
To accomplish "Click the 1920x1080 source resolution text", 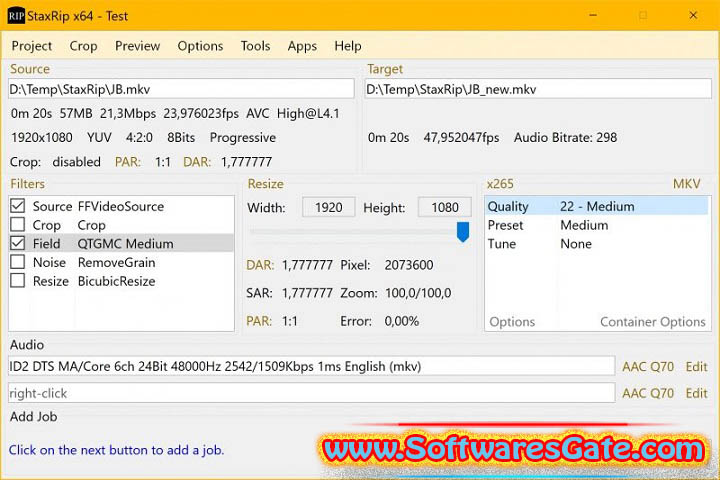I will [42, 137].
